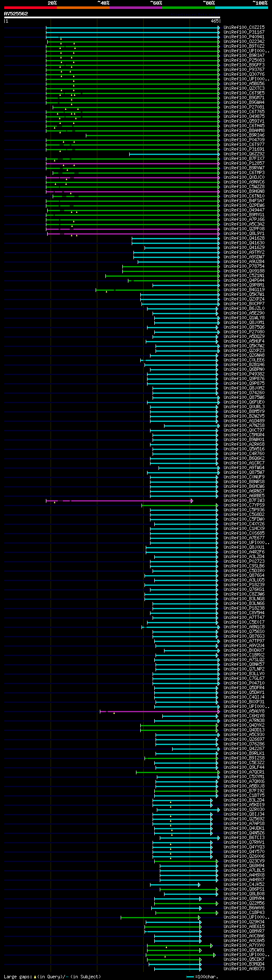
Task: Click the UniRef100_C0LEE6 label
Action: click(244, 360)
